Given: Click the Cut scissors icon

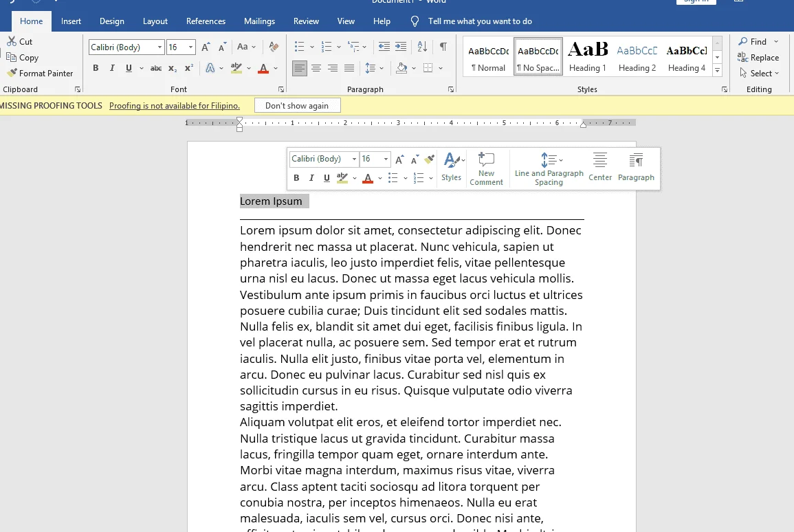Looking at the screenshot, I should [x=12, y=41].
